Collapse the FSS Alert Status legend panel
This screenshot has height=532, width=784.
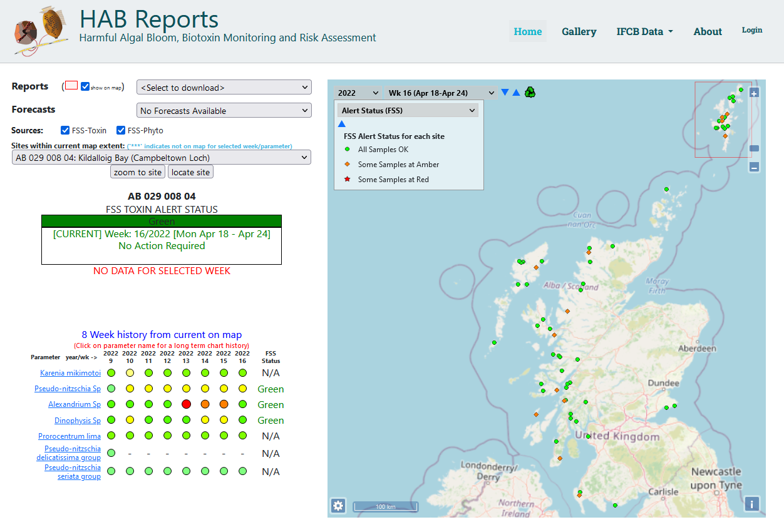click(x=342, y=123)
